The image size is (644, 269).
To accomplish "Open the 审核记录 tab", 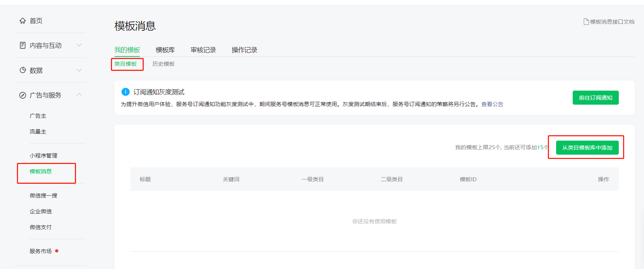I will pos(203,50).
